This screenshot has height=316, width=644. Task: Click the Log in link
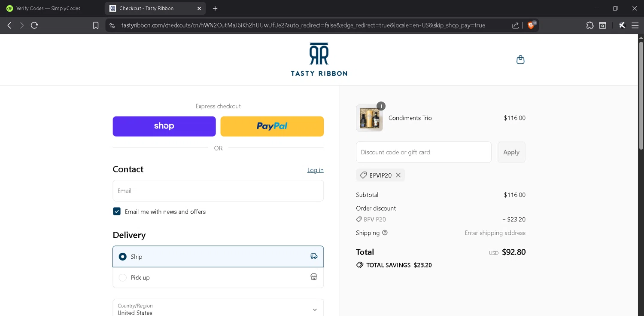click(316, 170)
